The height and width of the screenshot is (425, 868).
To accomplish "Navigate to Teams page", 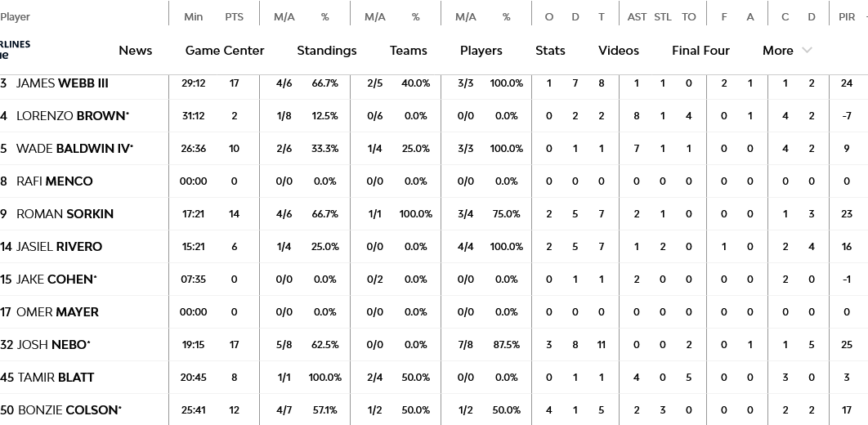I will click(408, 51).
